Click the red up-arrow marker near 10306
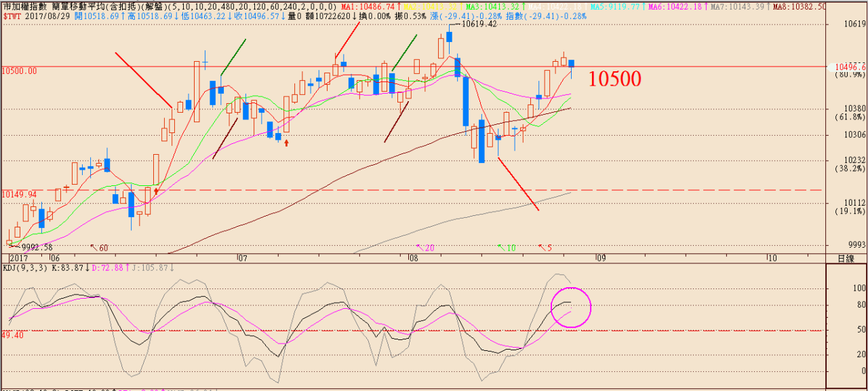This screenshot has width=868, height=391. (x=287, y=143)
